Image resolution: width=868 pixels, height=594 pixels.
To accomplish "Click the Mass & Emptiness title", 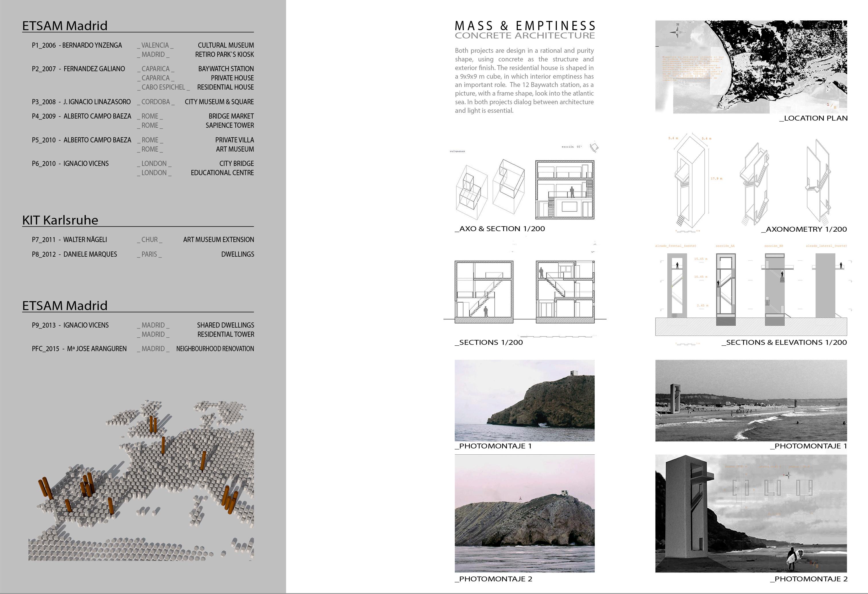I will (x=524, y=26).
